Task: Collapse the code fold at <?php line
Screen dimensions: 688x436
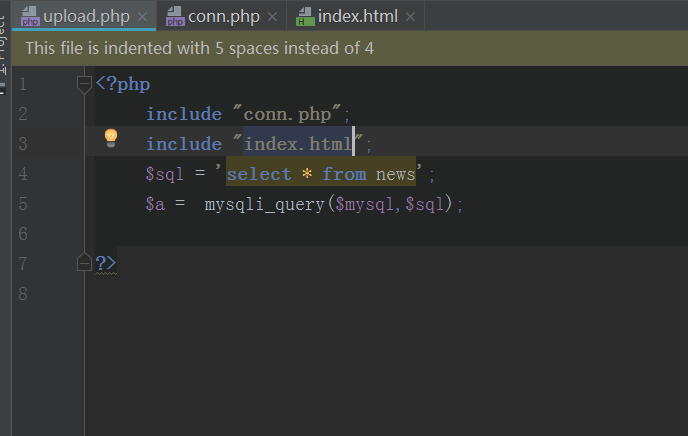Action: tap(84, 84)
